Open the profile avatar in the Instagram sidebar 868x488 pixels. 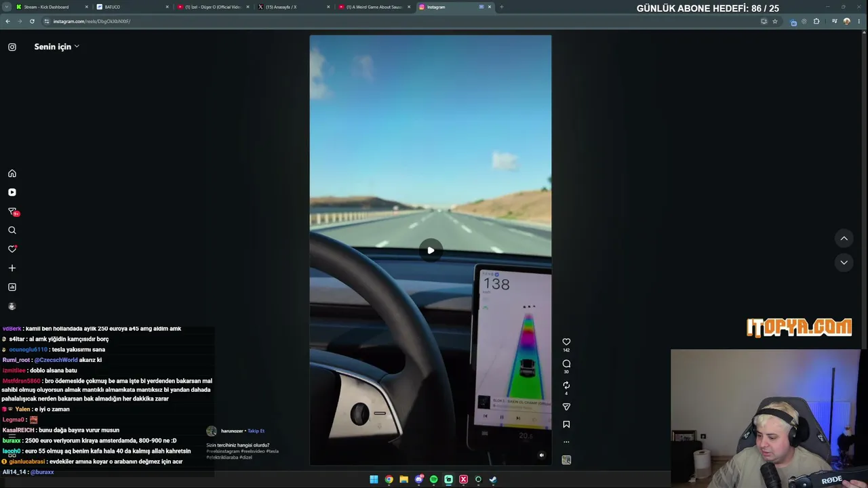[x=12, y=306]
